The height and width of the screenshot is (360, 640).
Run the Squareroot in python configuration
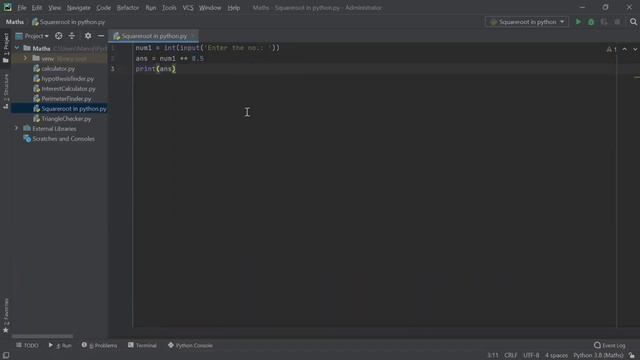[578, 22]
